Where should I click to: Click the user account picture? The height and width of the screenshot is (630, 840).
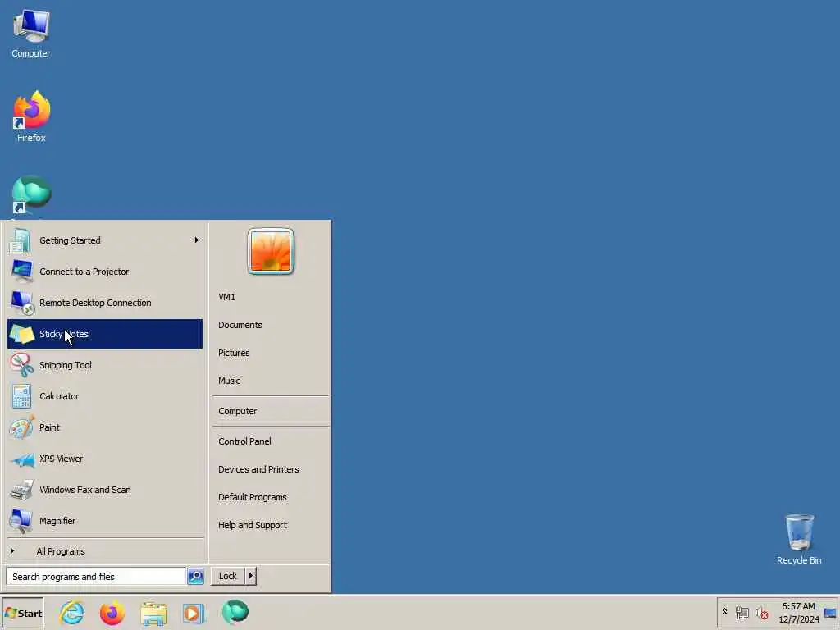coord(271,251)
